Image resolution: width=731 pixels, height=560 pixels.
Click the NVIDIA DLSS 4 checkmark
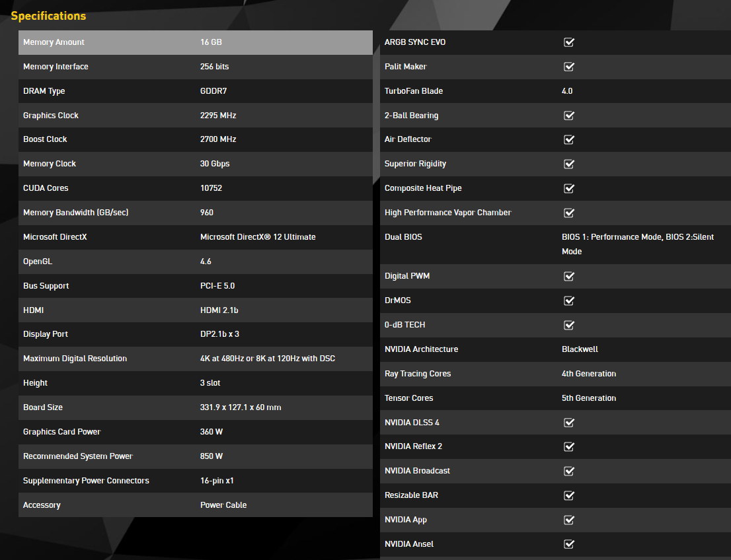coord(568,423)
